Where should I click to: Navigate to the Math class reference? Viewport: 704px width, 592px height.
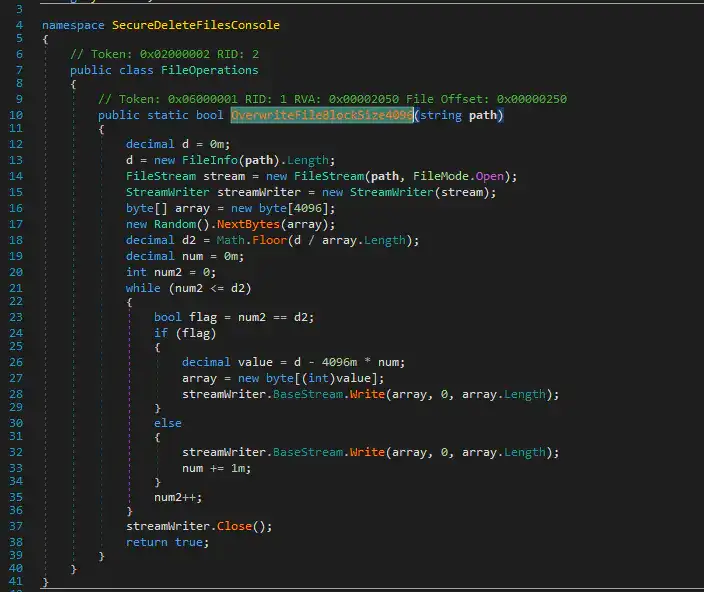[x=229, y=239]
